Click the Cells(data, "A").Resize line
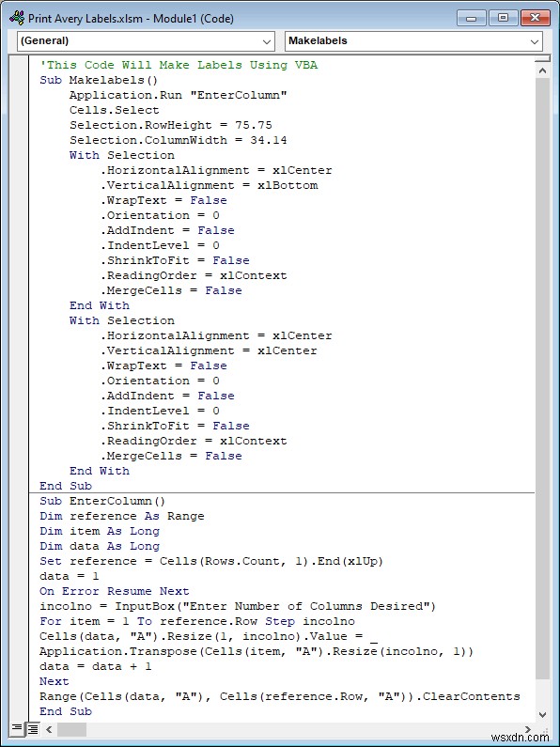 [209, 636]
